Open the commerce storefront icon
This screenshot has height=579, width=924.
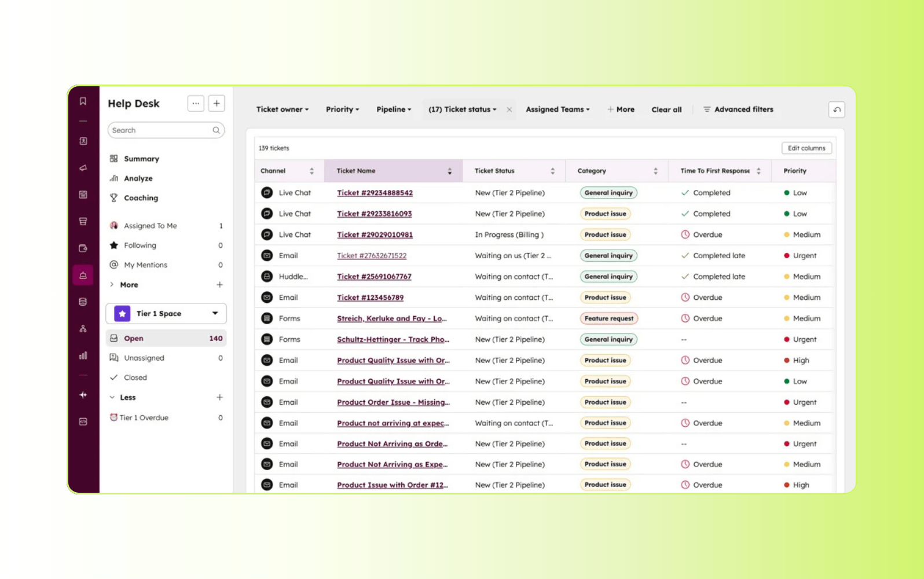(x=83, y=221)
